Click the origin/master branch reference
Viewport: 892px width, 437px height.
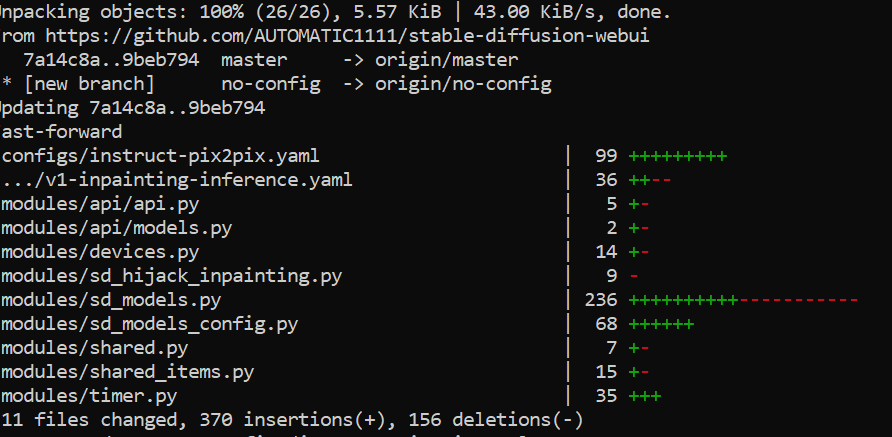click(x=447, y=60)
